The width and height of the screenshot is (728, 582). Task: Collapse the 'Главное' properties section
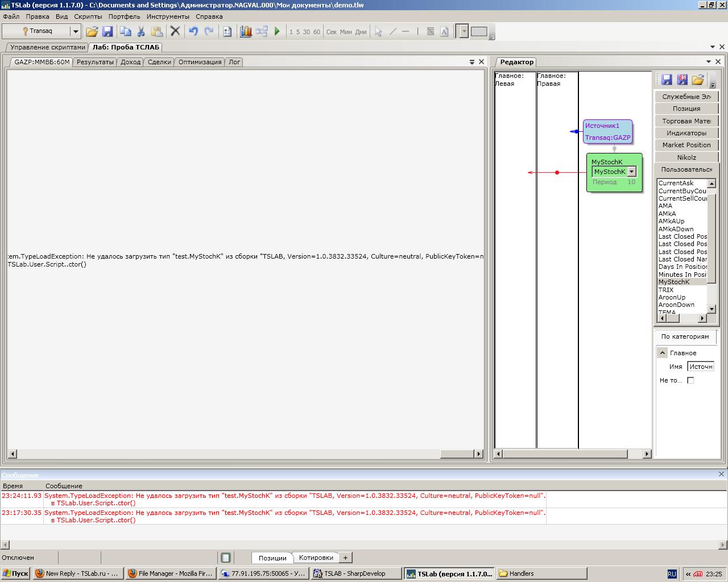[662, 353]
